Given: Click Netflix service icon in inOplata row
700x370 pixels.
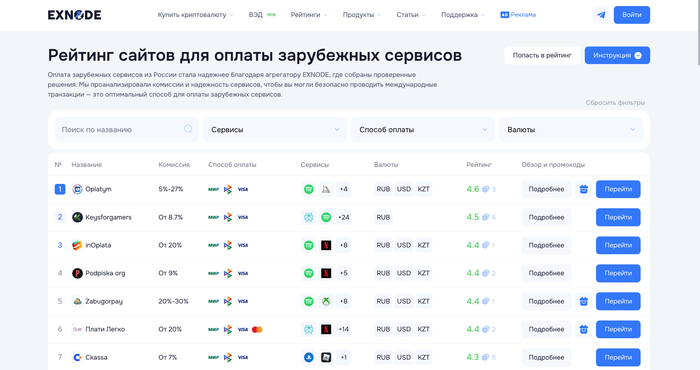Looking at the screenshot, I should [x=326, y=245].
